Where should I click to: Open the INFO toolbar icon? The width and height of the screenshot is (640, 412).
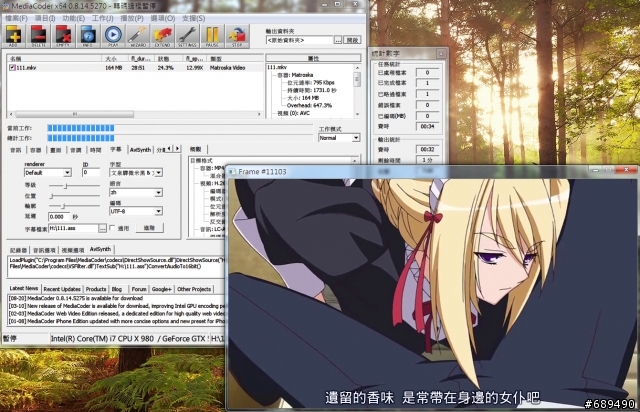pyautogui.click(x=88, y=36)
